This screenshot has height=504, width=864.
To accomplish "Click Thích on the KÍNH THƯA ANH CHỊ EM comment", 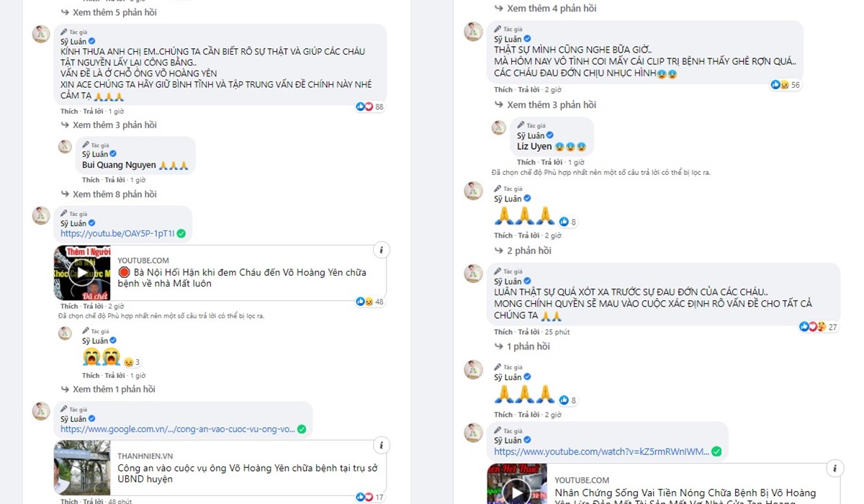I will (69, 112).
